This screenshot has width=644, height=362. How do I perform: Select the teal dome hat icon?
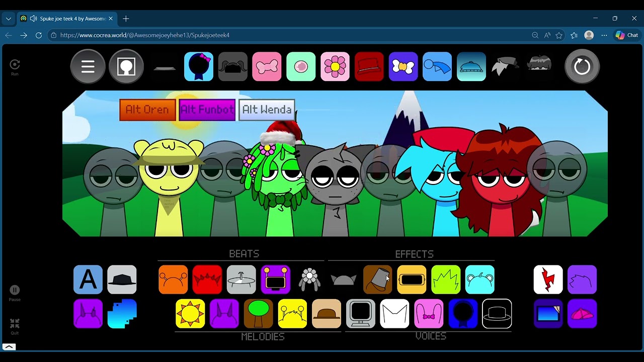tap(471, 66)
